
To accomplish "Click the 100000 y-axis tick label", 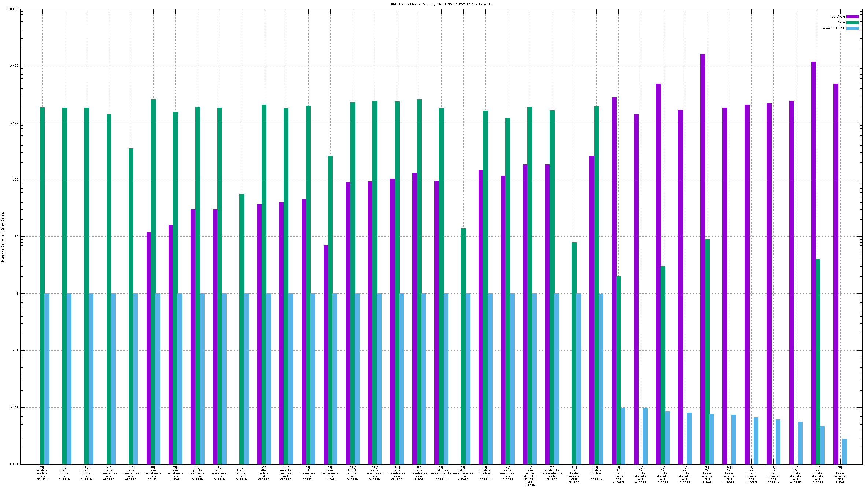I will [13, 9].
